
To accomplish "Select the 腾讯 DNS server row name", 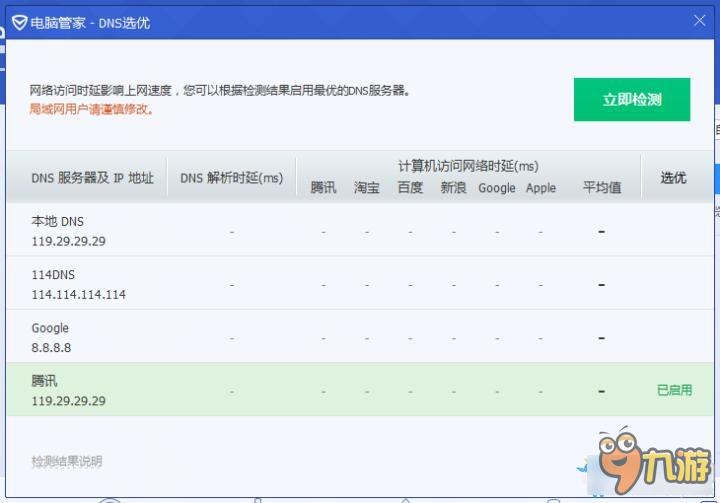I will point(44,381).
